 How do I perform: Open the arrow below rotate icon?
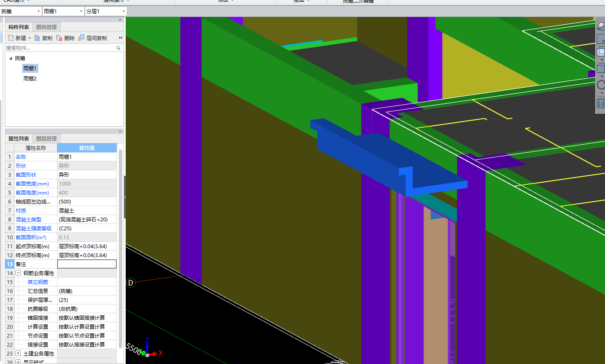click(x=602, y=93)
